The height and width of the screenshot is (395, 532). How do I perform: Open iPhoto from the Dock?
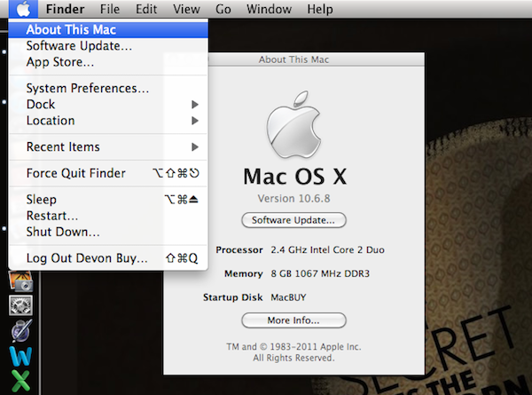coord(21,281)
